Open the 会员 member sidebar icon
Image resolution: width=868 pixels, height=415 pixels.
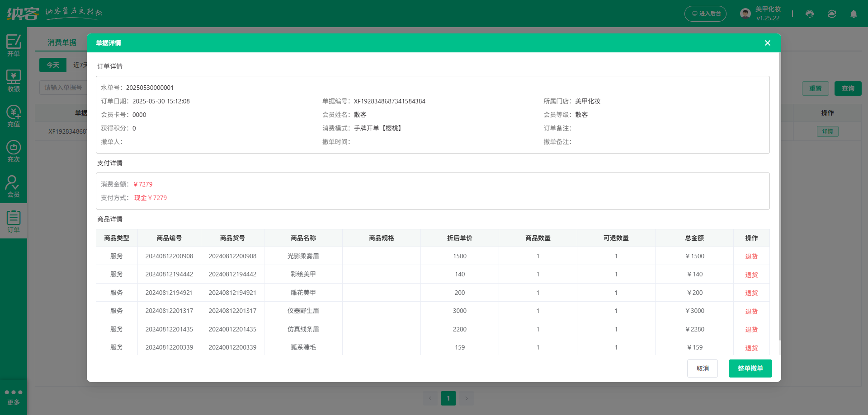[x=14, y=186]
